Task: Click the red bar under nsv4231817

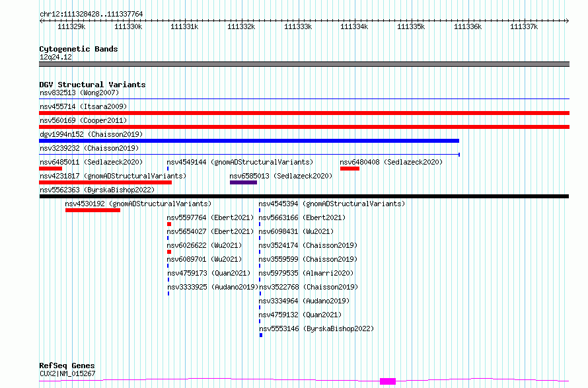Action: click(x=105, y=182)
